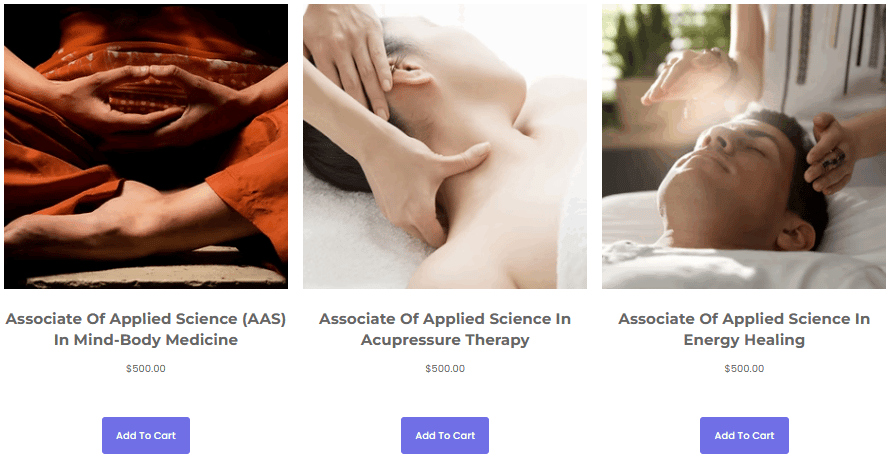The image size is (889, 457).
Task: Click the 'In Mind-Body Medicine' title line
Action: [146, 340]
